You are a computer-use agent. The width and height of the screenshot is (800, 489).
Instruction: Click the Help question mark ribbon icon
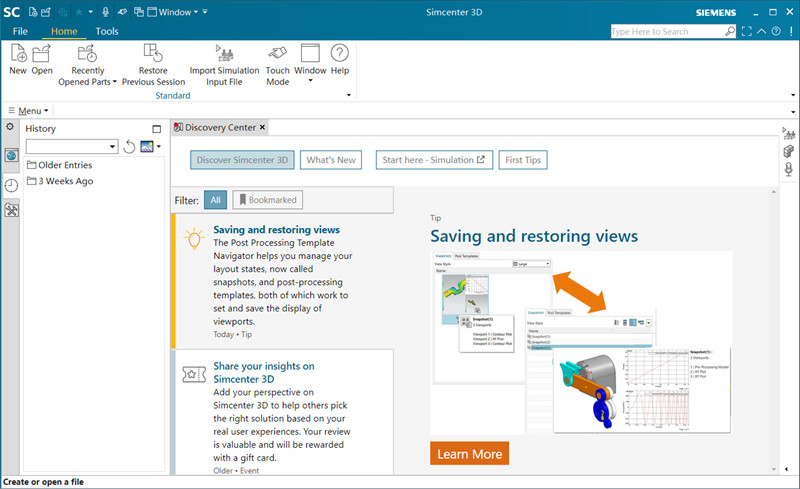click(340, 53)
